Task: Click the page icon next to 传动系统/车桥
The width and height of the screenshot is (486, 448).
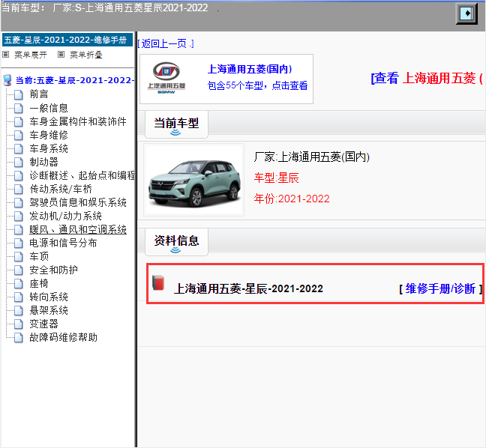Action: click(x=19, y=190)
